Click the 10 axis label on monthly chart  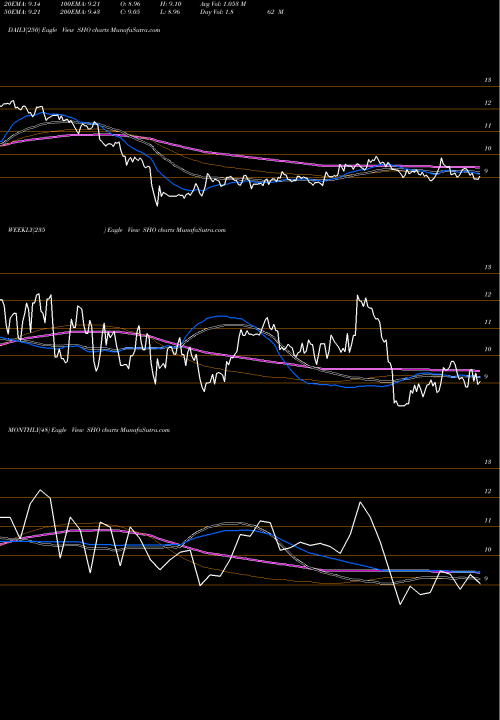[x=488, y=550]
